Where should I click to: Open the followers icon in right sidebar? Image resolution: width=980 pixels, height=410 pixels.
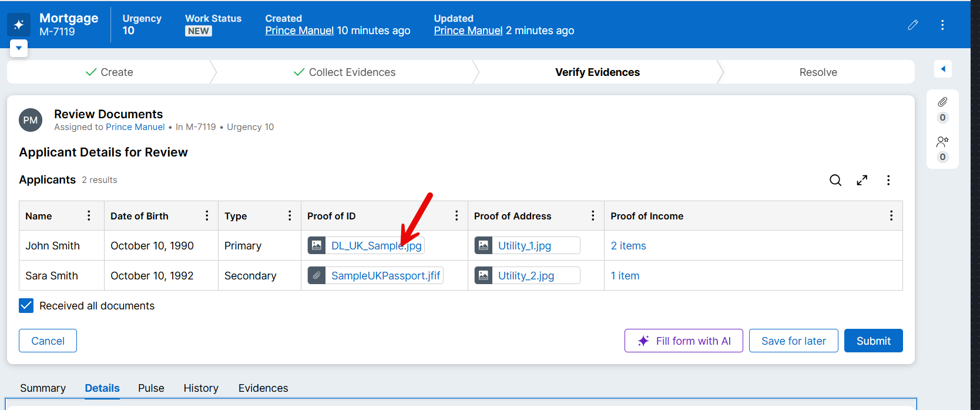coord(942,142)
